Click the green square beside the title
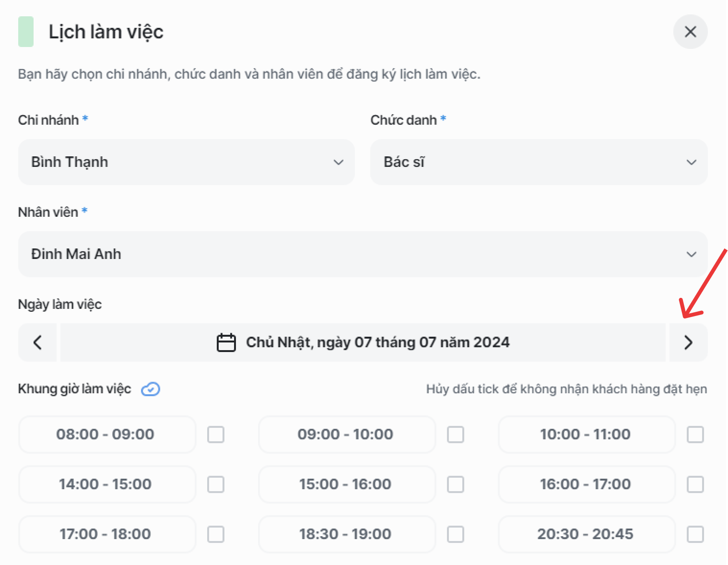The image size is (728, 565). coord(26,32)
